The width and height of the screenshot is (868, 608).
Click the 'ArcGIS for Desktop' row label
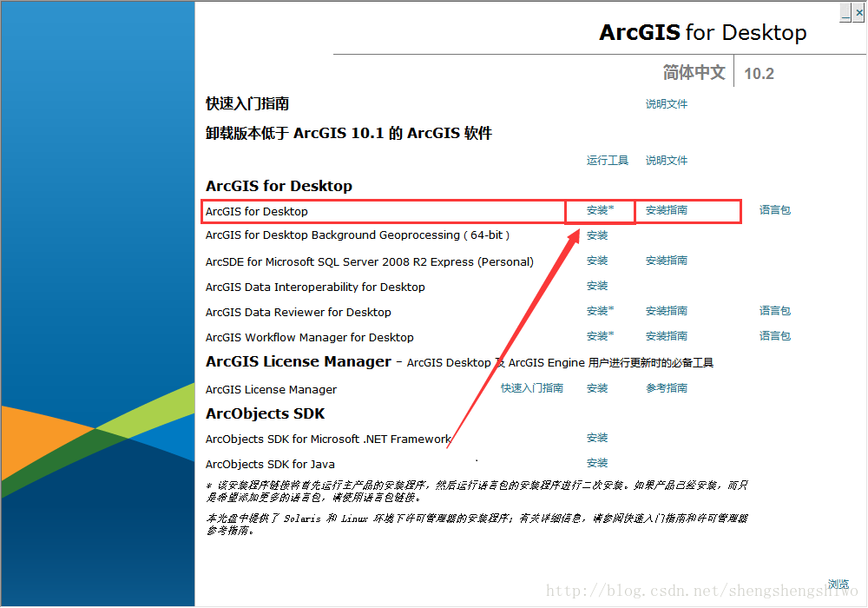click(257, 212)
